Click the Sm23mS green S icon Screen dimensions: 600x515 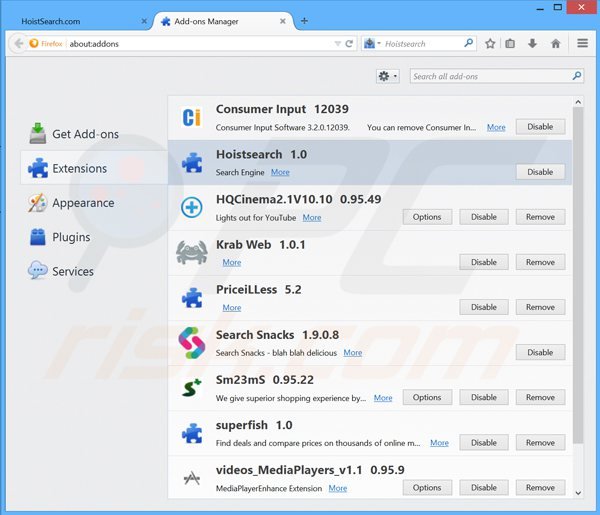(191, 388)
